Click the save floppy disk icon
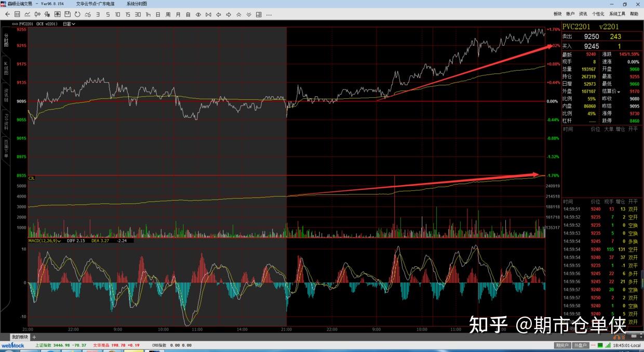This screenshot has width=644, height=352. pyautogui.click(x=67, y=14)
